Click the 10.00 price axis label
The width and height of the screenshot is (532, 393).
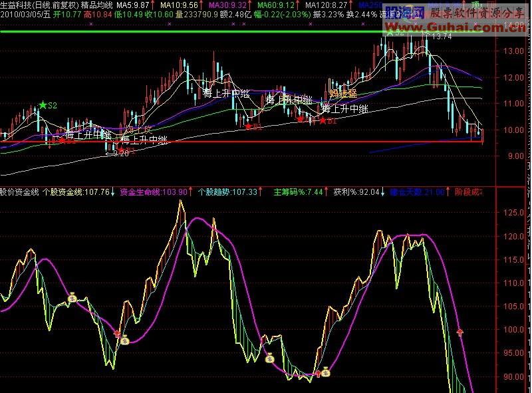tap(513, 130)
